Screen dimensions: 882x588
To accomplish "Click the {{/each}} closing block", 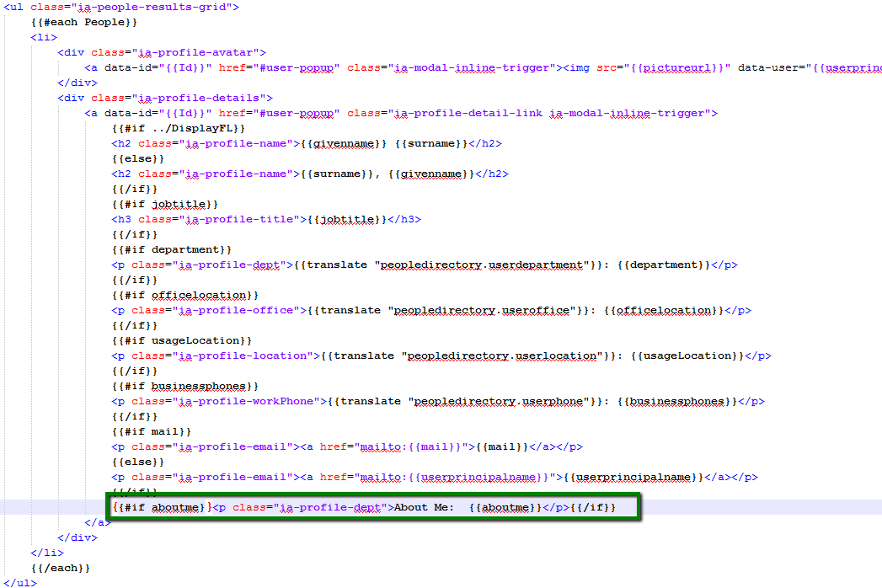I will [x=60, y=568].
